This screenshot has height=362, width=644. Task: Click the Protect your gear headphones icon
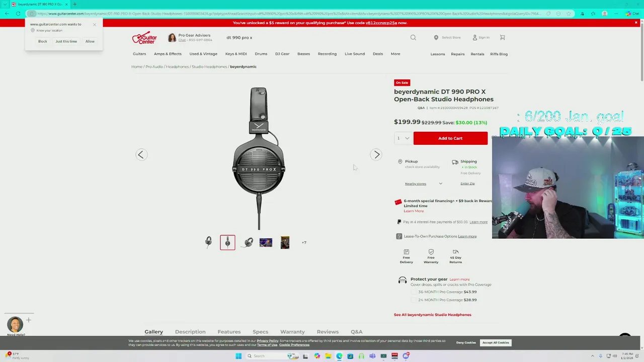403,280
